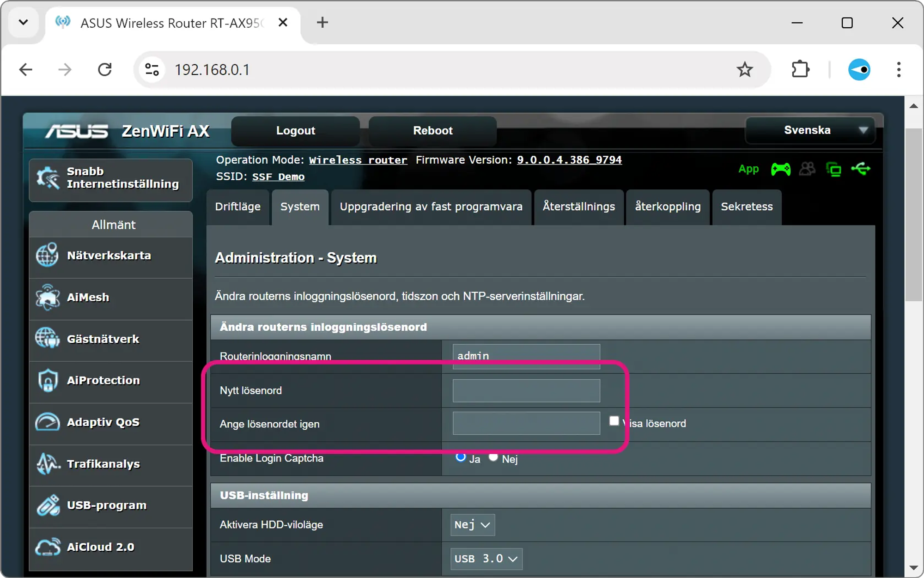Open Nätverkskarta globe icon in sidebar
The image size is (924, 578).
(x=48, y=255)
